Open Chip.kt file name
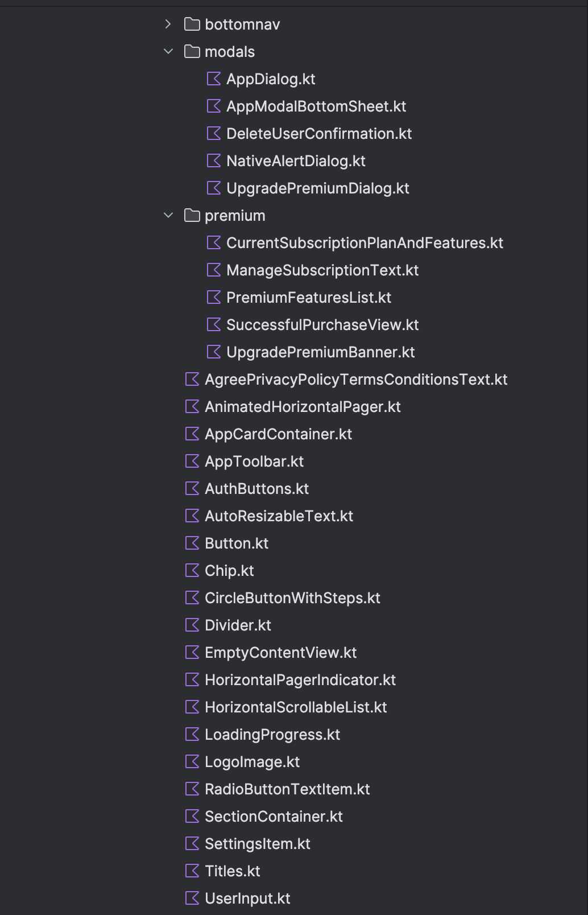 [229, 571]
